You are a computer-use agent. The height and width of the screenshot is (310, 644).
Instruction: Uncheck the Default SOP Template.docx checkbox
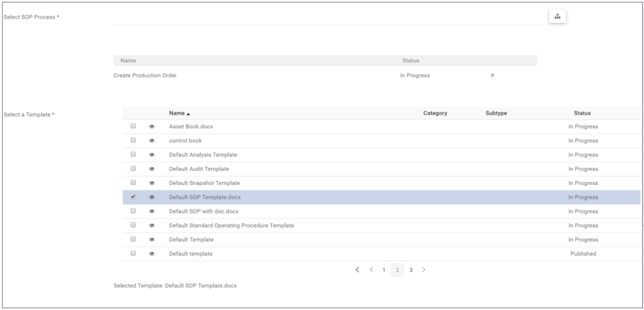click(x=133, y=197)
